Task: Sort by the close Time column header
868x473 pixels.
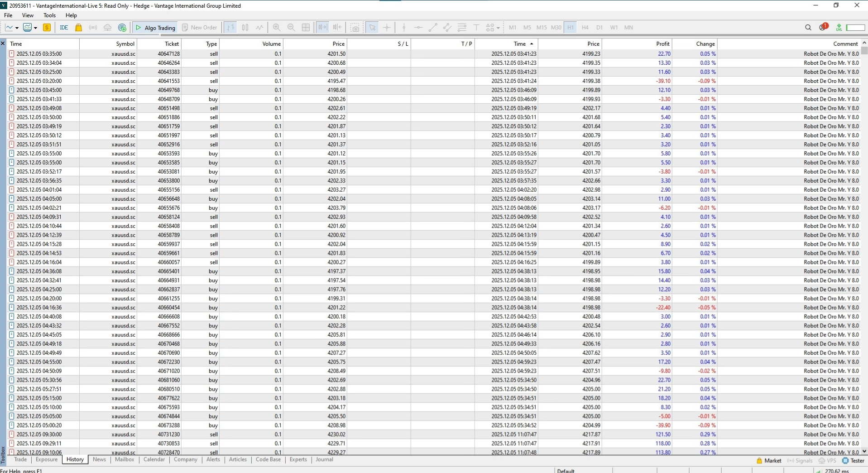Action: [506, 44]
